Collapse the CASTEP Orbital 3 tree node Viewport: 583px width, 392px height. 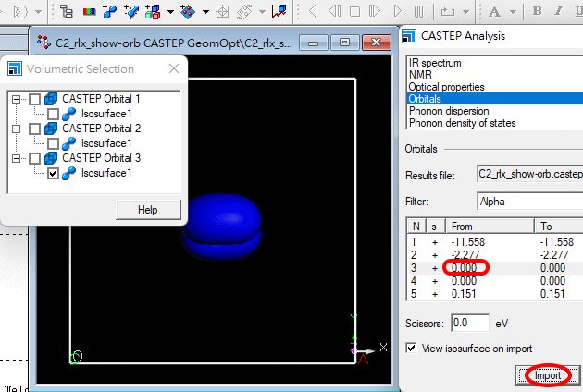16,158
